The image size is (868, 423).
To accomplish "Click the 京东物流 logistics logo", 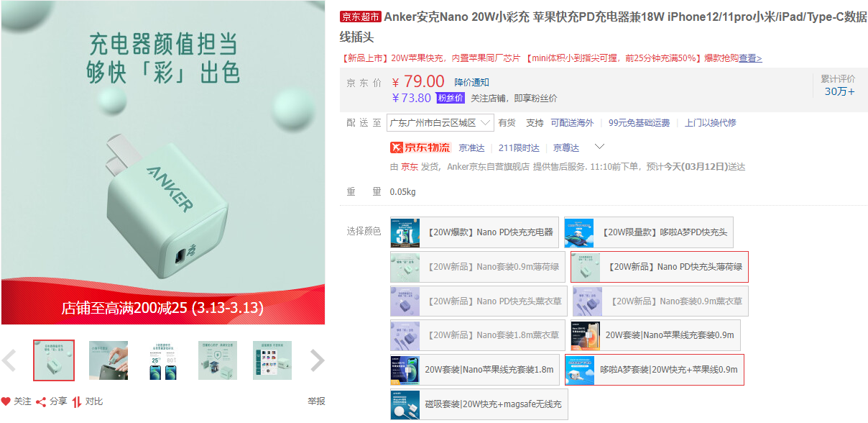I will coord(420,147).
